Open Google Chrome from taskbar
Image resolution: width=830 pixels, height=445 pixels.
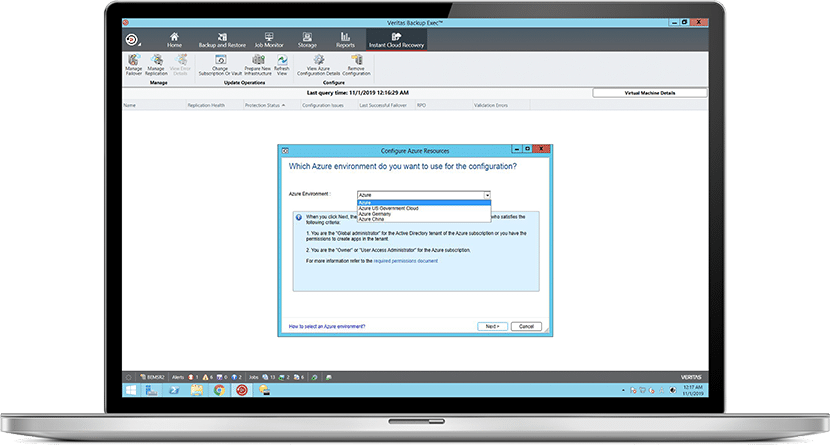[x=219, y=390]
